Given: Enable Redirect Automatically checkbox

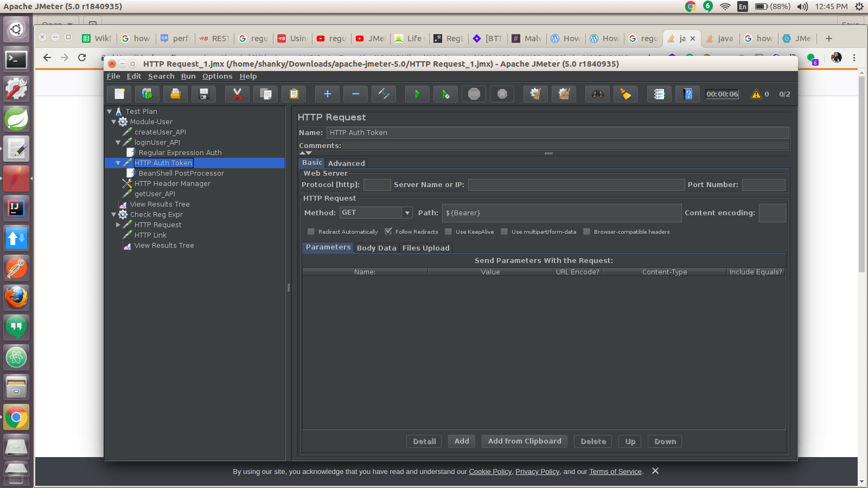Looking at the screenshot, I should click(311, 232).
